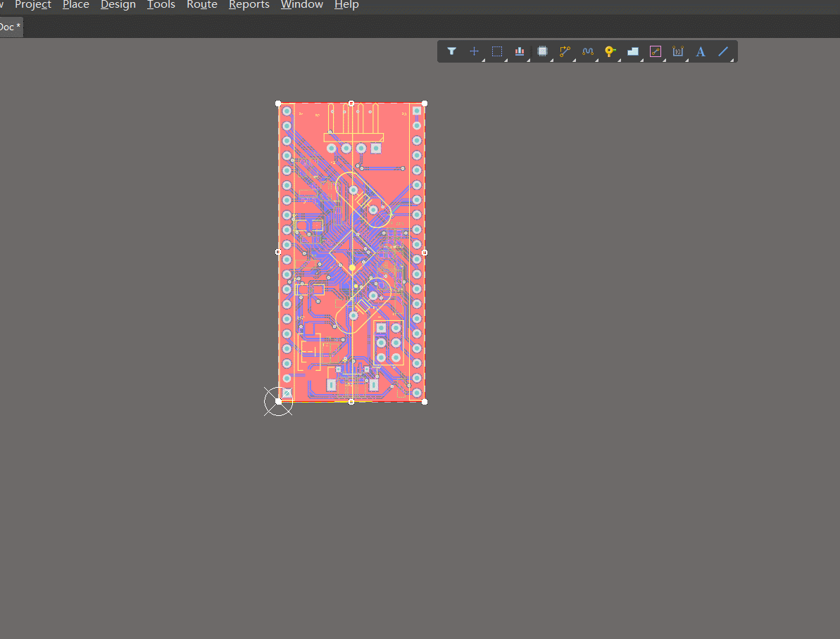This screenshot has width=840, height=639.
Task: Select the dashed rectangle selection tool
Action: coord(497,51)
